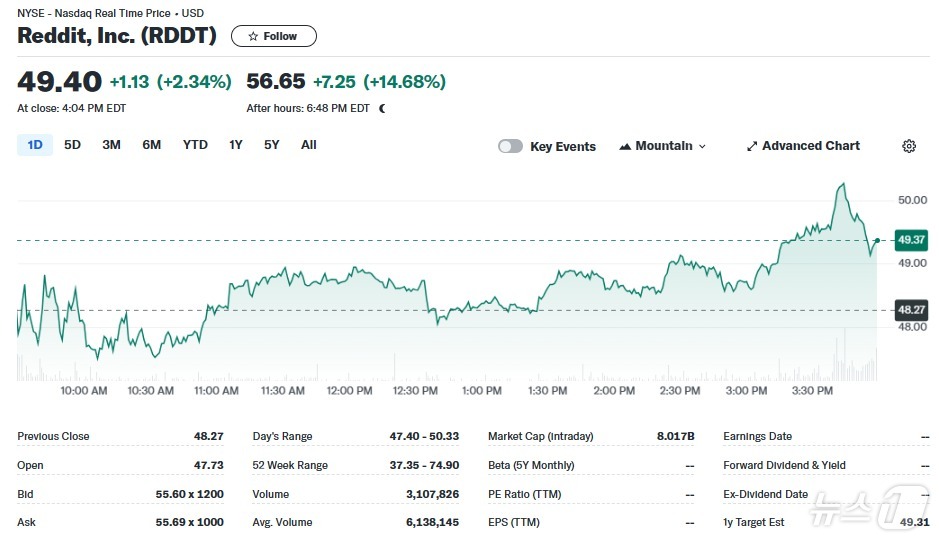Click the Avg. Volume value 6,138,145
The image size is (939, 542).
coord(432,522)
